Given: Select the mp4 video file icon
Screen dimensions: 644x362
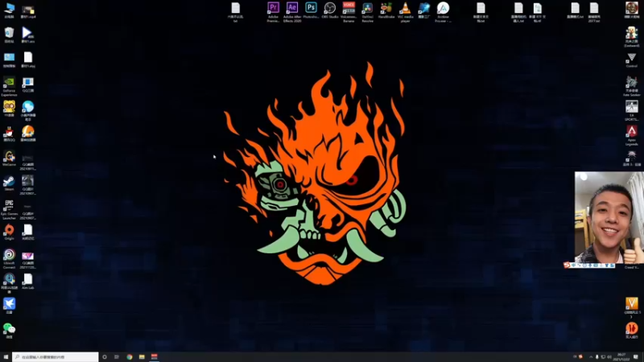Looking at the screenshot, I should (28, 10).
